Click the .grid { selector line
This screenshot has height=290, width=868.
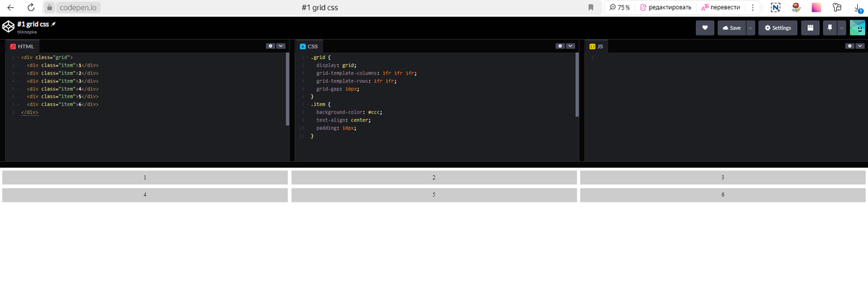pos(321,57)
